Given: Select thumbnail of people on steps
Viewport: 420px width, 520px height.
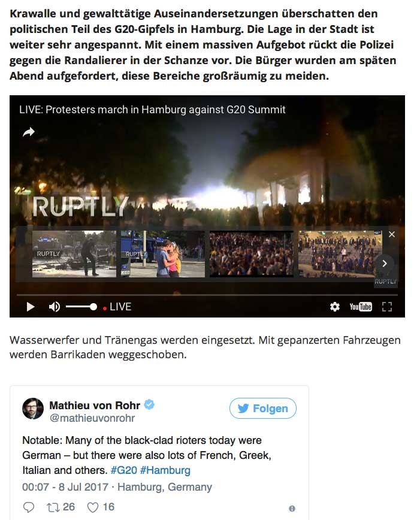Looking at the screenshot, I should point(340,254).
